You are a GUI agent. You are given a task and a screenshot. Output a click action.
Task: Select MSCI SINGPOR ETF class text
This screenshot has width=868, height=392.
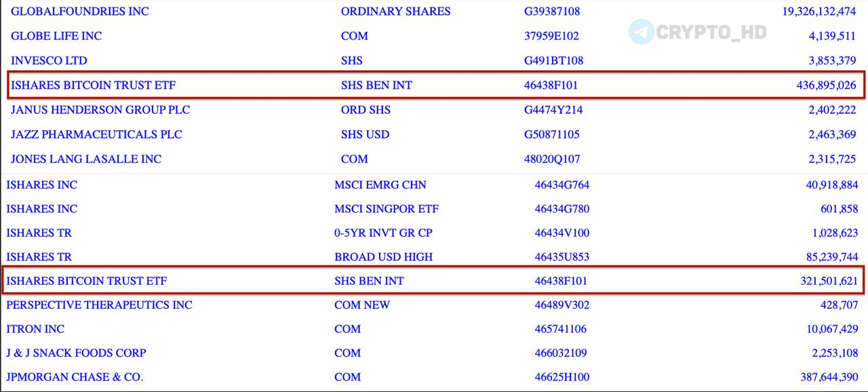387,209
